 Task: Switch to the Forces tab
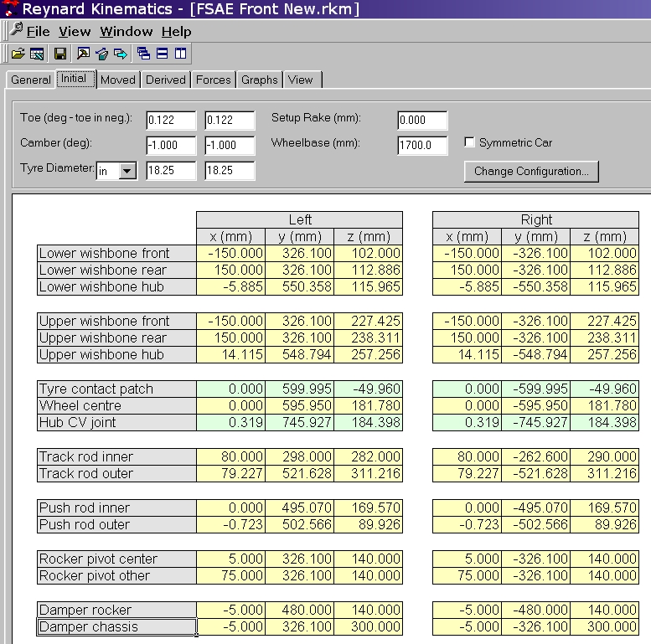pos(213,80)
